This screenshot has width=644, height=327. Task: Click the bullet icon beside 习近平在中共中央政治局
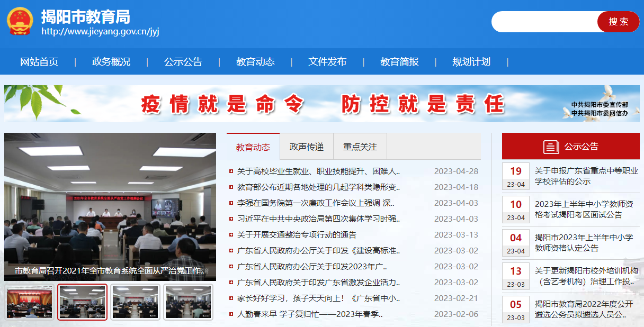coord(231,219)
